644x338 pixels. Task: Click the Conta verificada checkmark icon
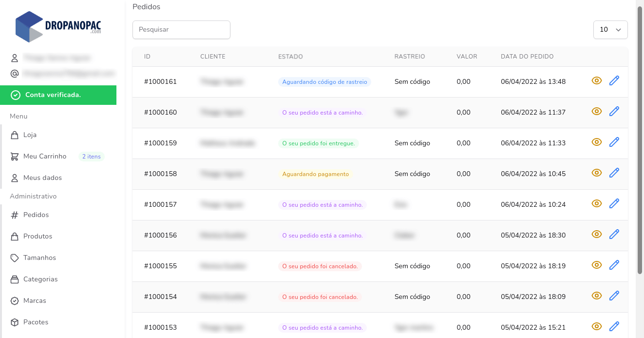click(x=16, y=95)
